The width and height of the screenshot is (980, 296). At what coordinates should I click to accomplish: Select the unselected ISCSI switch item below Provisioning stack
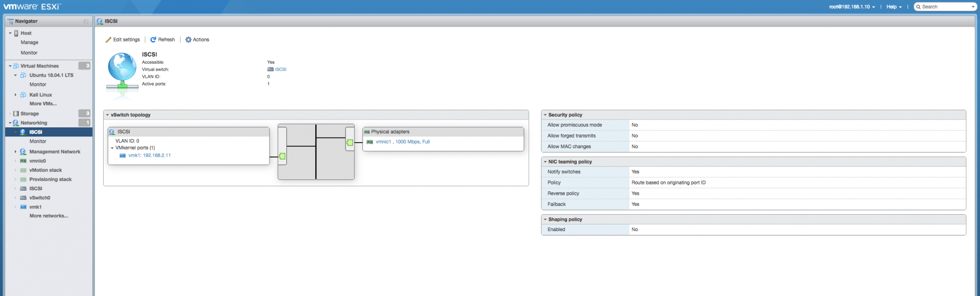coord(36,189)
